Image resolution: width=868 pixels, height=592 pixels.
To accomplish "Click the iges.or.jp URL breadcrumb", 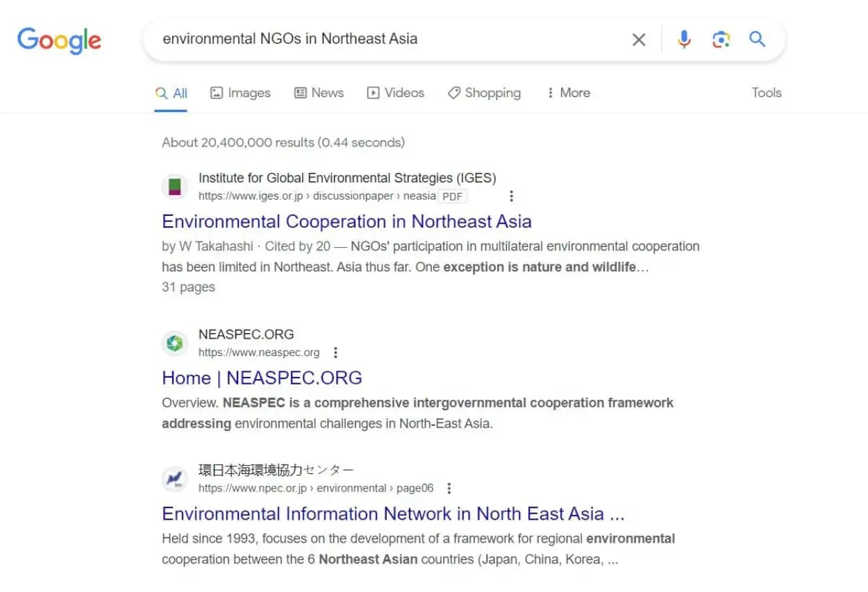I will [x=317, y=196].
